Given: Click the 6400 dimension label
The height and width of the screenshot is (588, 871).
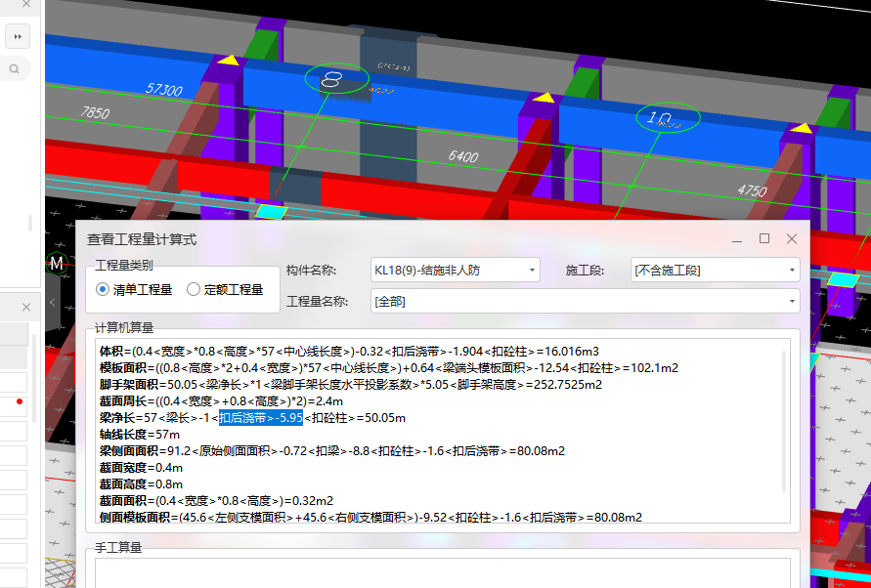Looking at the screenshot, I should (463, 156).
